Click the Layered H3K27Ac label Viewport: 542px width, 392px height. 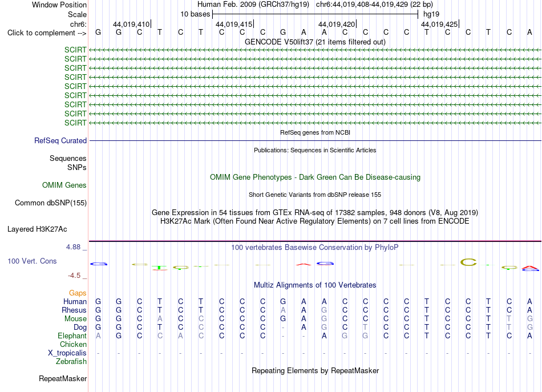37,229
